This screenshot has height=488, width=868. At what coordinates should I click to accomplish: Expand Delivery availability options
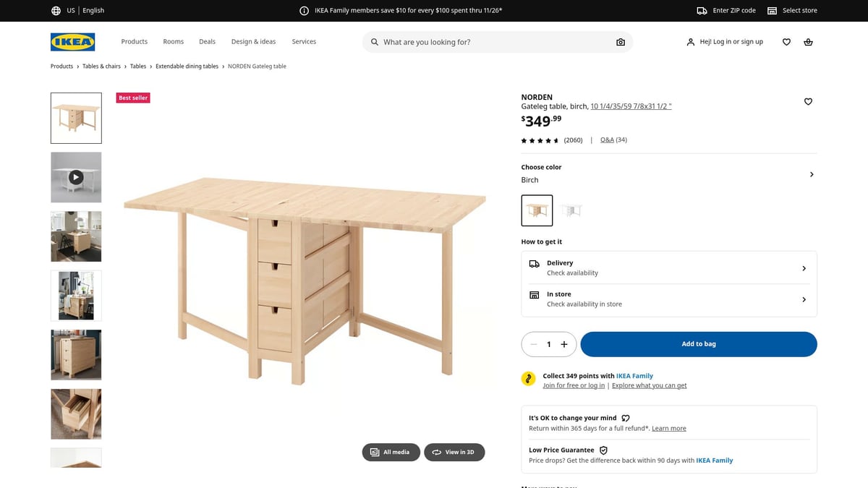point(804,267)
